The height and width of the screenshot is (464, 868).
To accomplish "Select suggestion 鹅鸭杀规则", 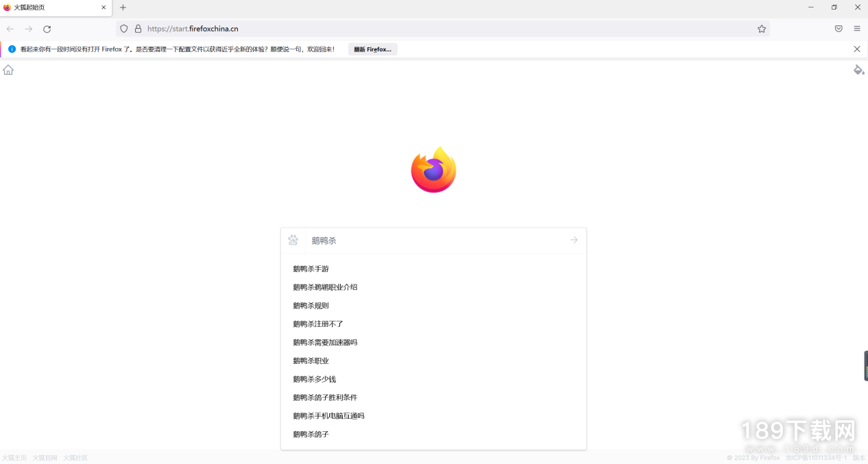I will coord(311,306).
